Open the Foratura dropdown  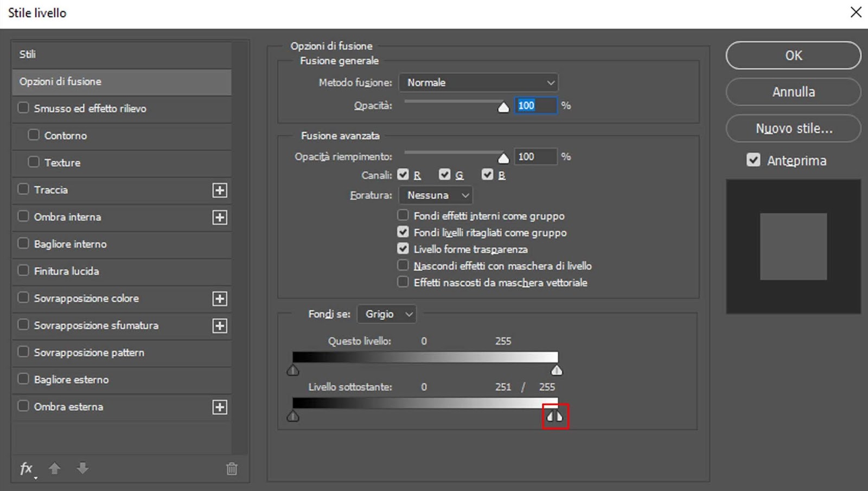click(436, 195)
